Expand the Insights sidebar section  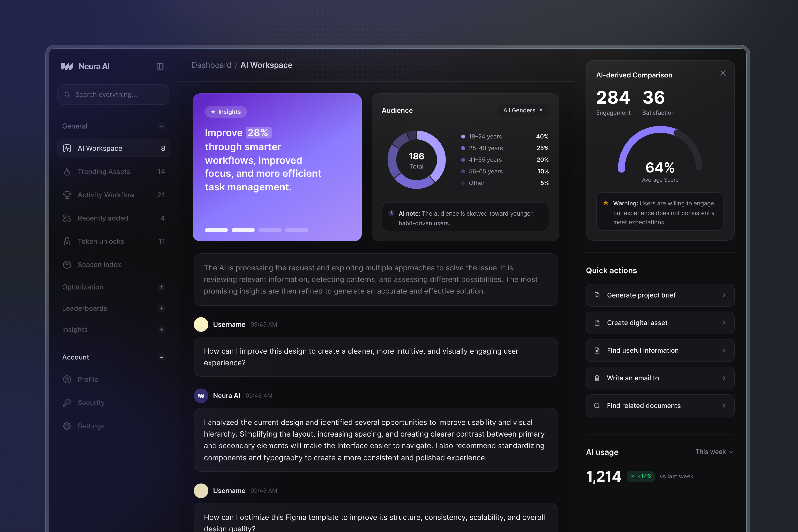[161, 330]
